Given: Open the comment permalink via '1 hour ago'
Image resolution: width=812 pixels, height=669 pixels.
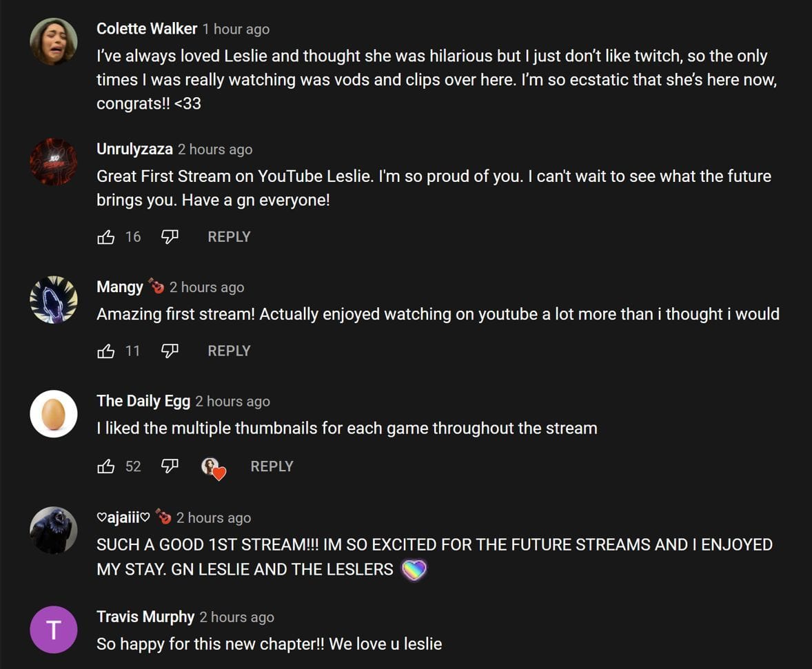Looking at the screenshot, I should point(235,29).
